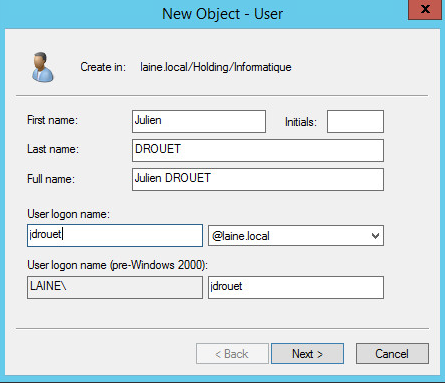The width and height of the screenshot is (445, 384).
Task: Close the New Object - User dialog
Action: [x=425, y=9]
